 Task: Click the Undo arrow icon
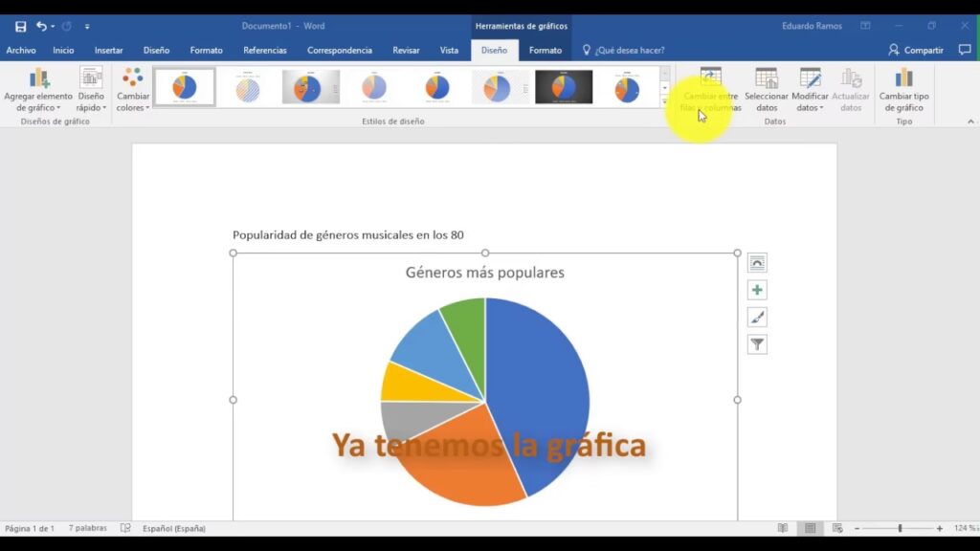tap(41, 26)
